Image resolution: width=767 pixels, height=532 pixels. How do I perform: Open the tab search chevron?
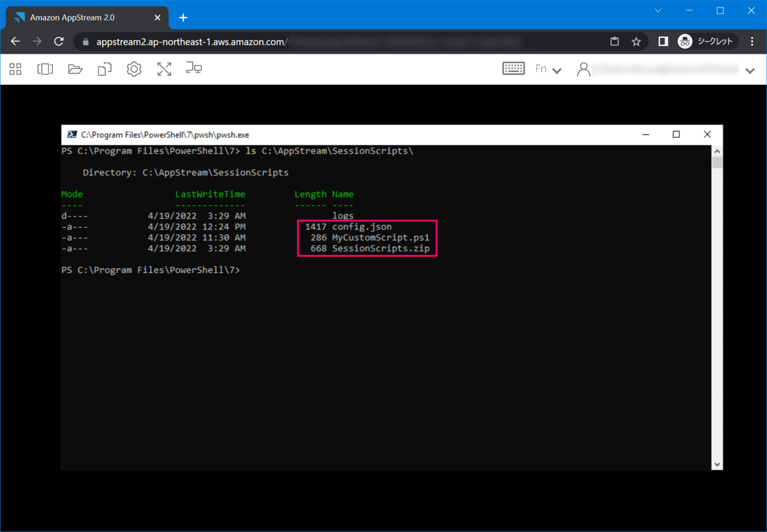658,10
